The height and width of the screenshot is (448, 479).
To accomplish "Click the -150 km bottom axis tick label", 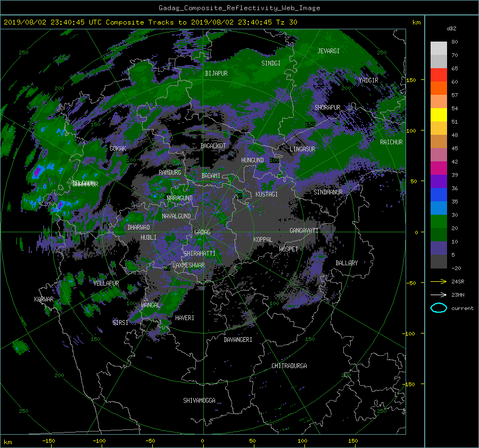I will [48, 441].
